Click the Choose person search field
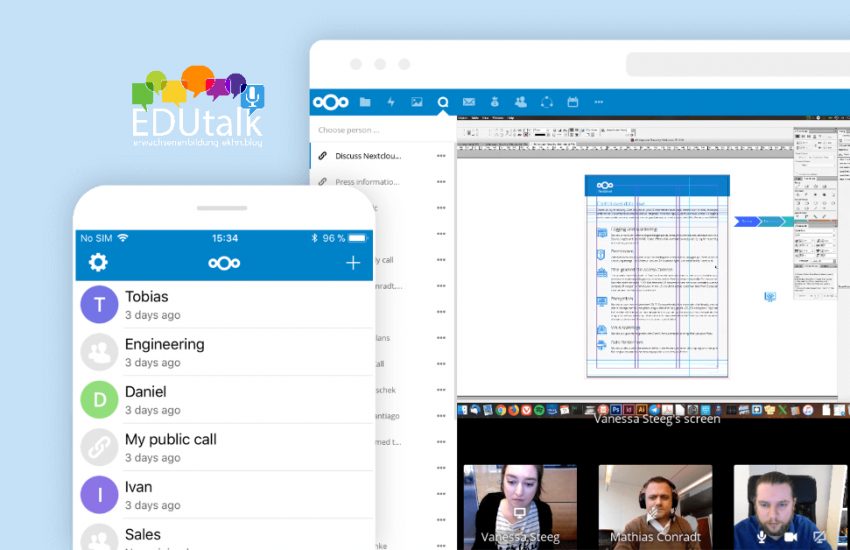Image resolution: width=850 pixels, height=550 pixels. coord(382,130)
